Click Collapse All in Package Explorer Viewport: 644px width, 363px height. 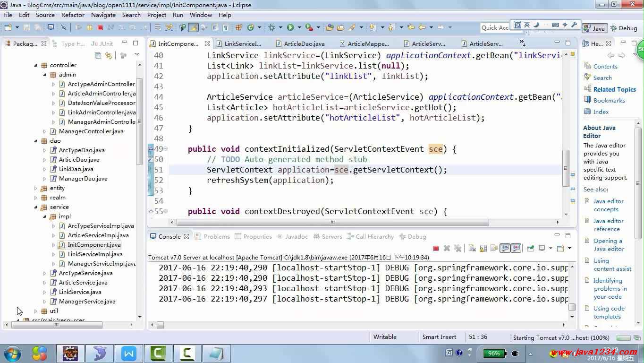[98, 55]
